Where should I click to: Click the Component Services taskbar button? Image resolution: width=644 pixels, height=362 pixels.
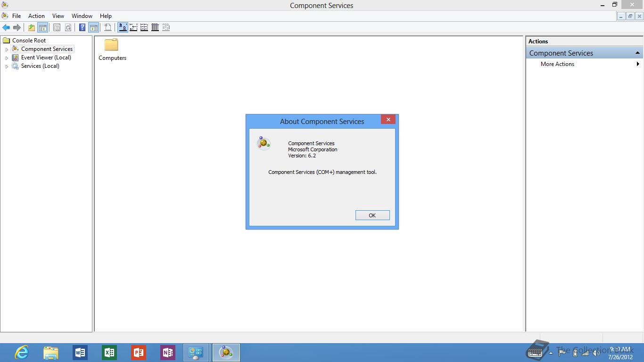pos(226,353)
